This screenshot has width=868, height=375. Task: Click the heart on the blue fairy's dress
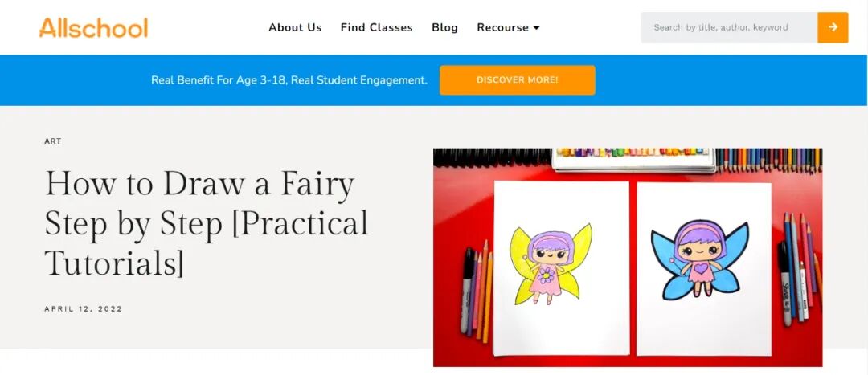pyautogui.click(x=700, y=268)
